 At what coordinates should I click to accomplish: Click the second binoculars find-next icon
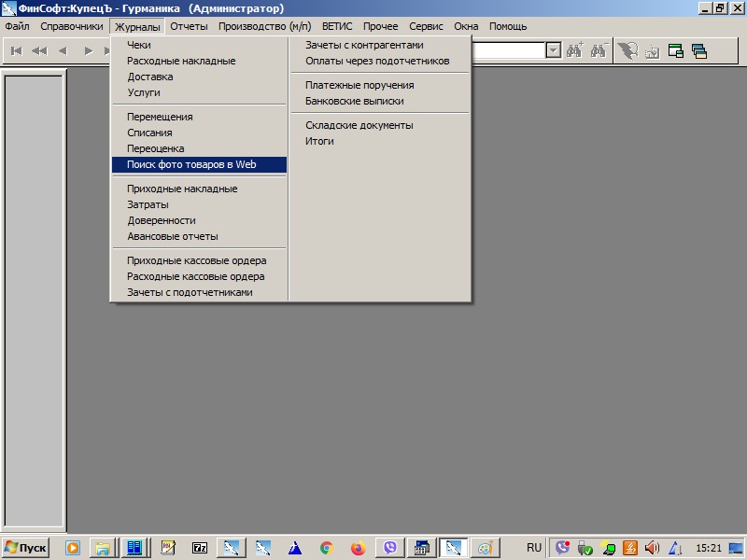(599, 51)
